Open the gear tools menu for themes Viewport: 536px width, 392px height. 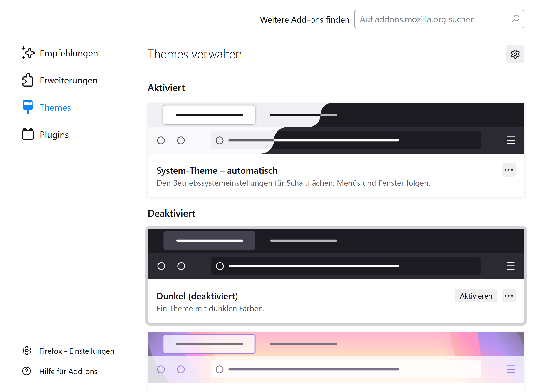pyautogui.click(x=515, y=54)
